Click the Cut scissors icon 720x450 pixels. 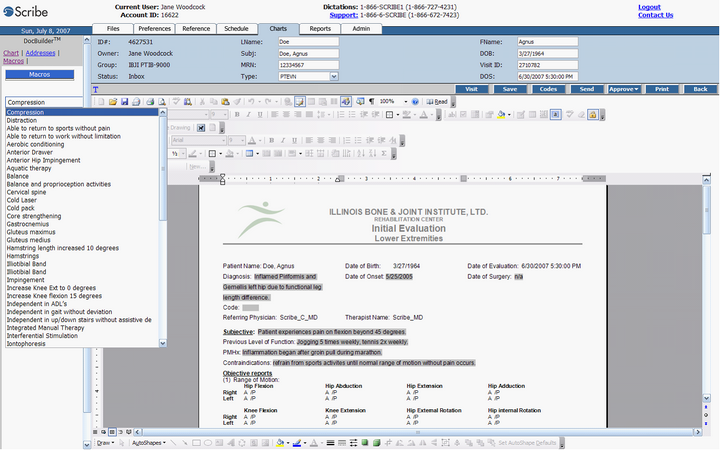202,101
